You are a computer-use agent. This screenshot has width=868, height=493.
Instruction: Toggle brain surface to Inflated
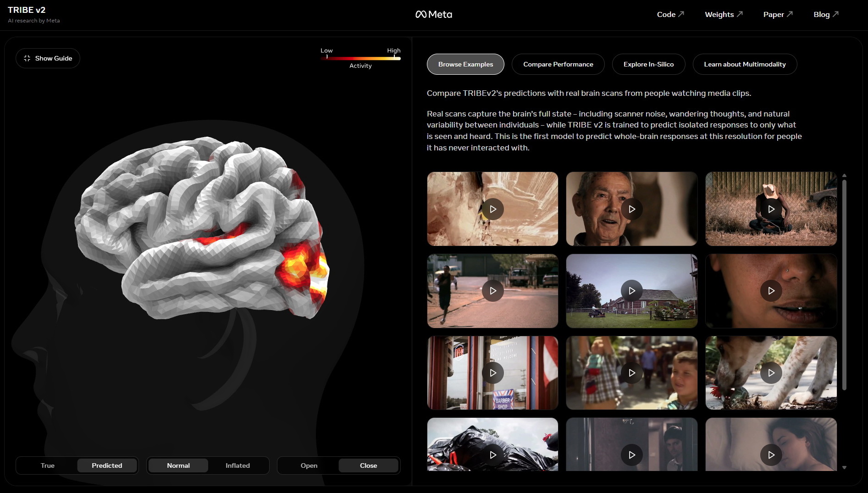[238, 465]
